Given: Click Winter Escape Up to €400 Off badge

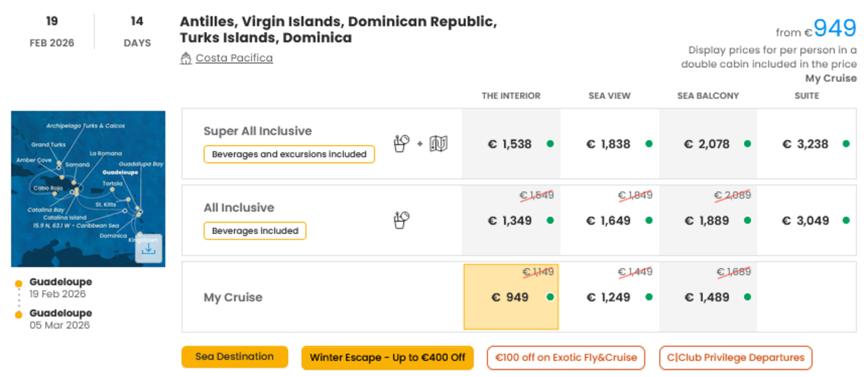Looking at the screenshot, I should (x=387, y=358).
